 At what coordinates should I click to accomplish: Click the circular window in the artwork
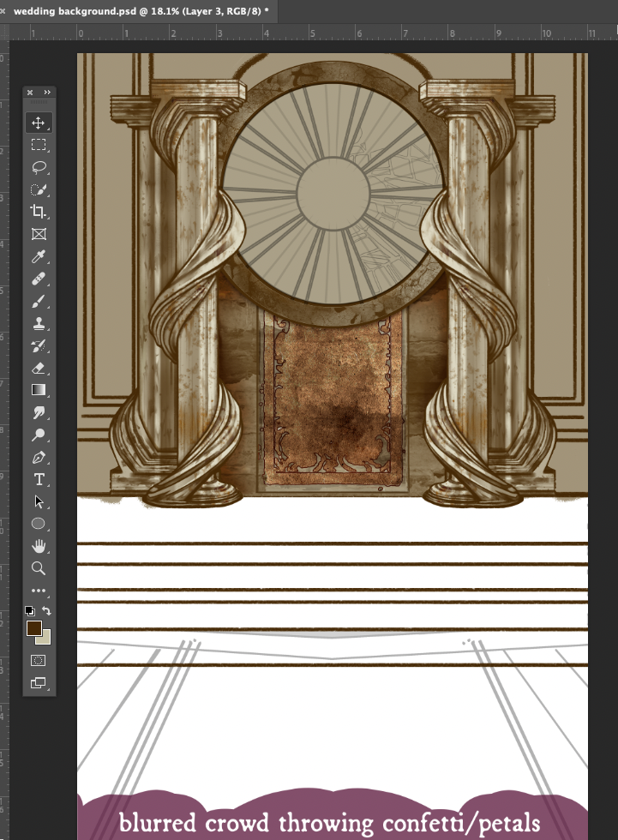tap(333, 193)
